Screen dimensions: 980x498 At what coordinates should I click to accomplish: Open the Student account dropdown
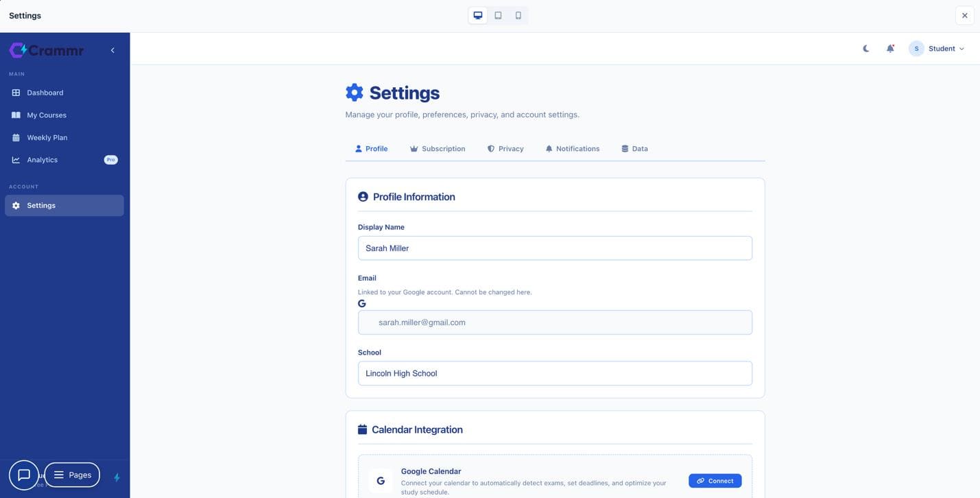tap(937, 49)
